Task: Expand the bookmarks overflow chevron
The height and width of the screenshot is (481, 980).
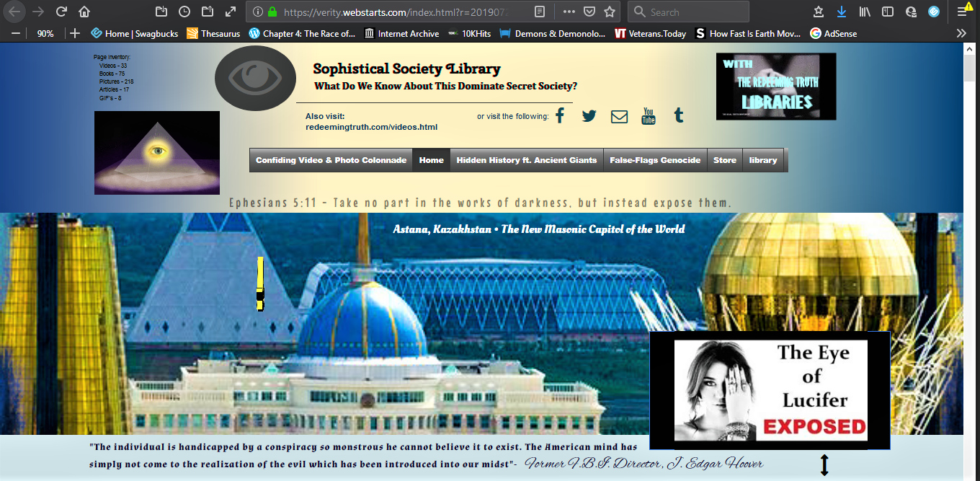Action: pyautogui.click(x=961, y=33)
